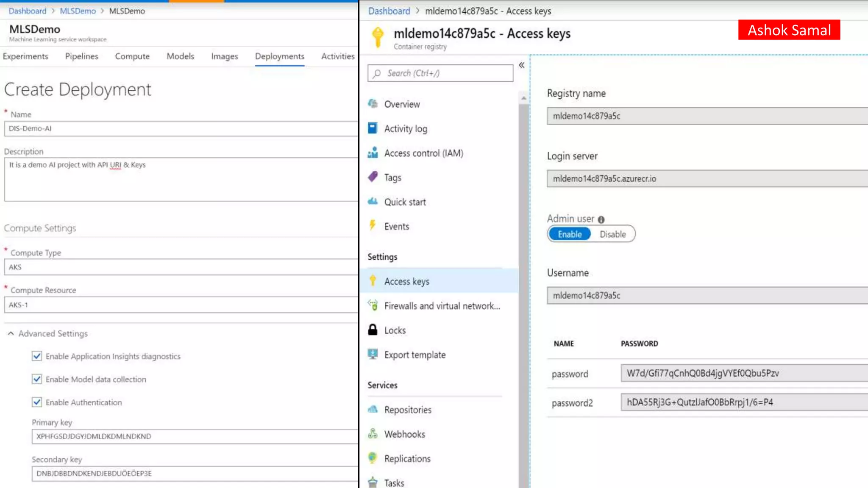Toggle Enable Authentication checkbox

click(37, 402)
